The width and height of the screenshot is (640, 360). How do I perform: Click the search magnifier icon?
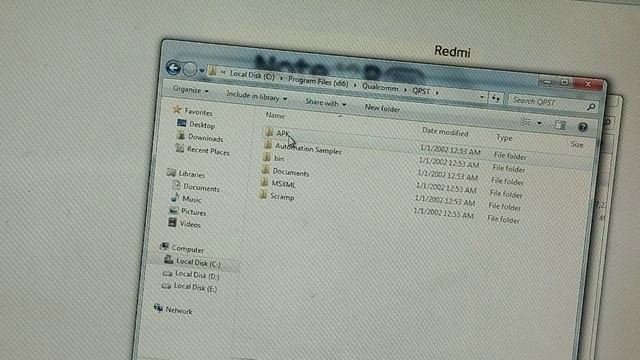(591, 107)
